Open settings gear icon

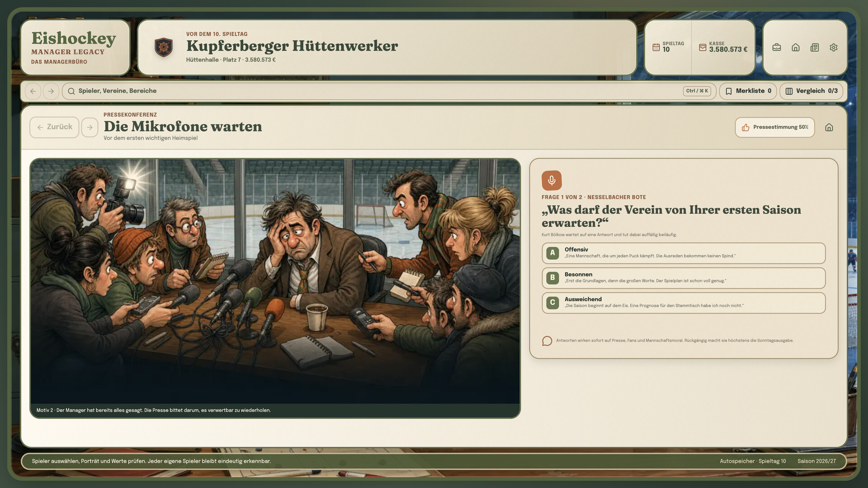pos(834,47)
